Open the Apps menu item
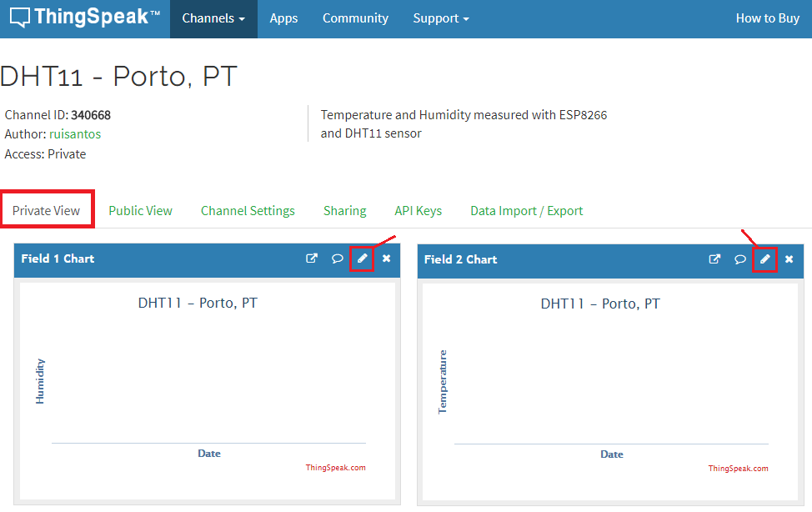Screen dimensions: 812x512 pyautogui.click(x=283, y=18)
